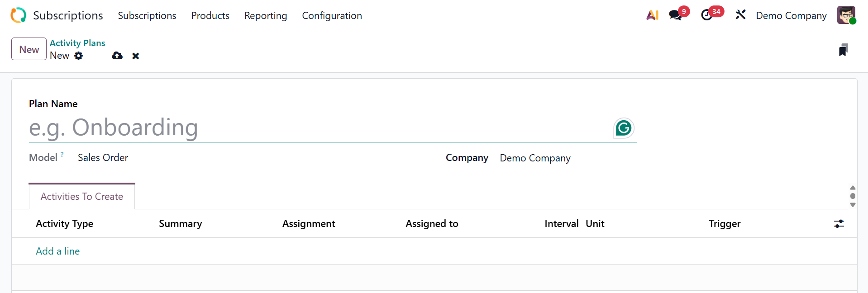
Task: Discard changes with the X icon
Action: pos(135,56)
